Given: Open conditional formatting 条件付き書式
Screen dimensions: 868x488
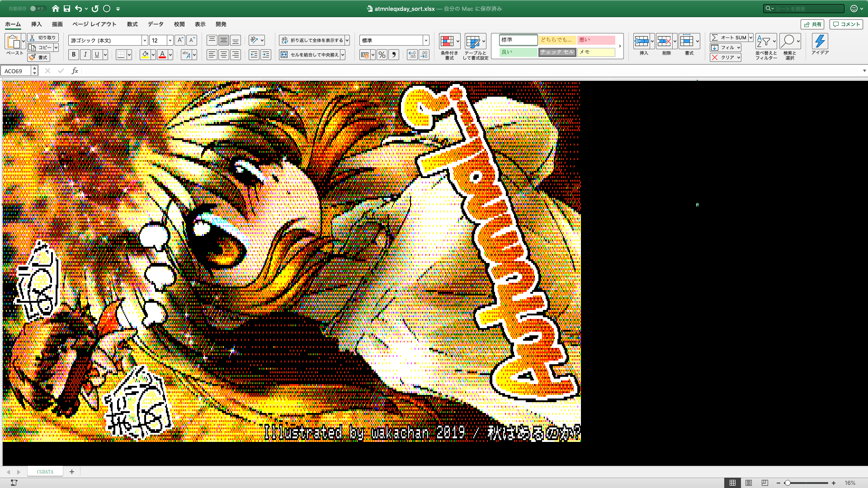Looking at the screenshot, I should click(449, 47).
